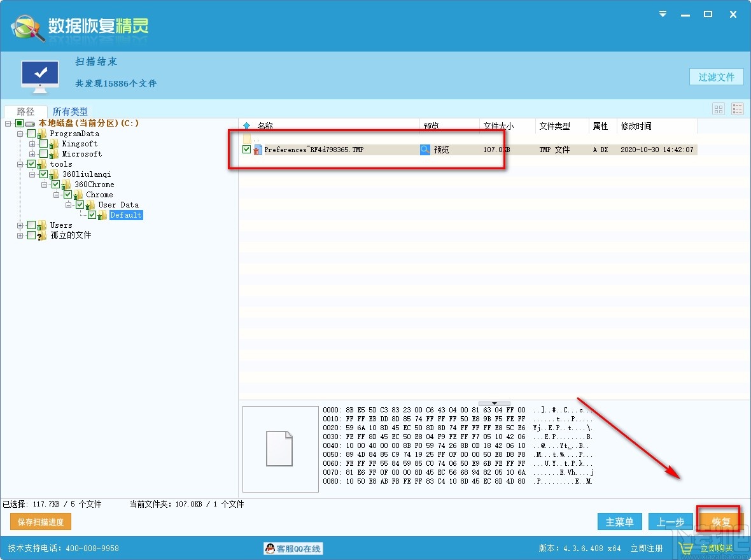The image size is (751, 560).
Task: Toggle checkbox for Preferences TMP file
Action: [x=247, y=150]
